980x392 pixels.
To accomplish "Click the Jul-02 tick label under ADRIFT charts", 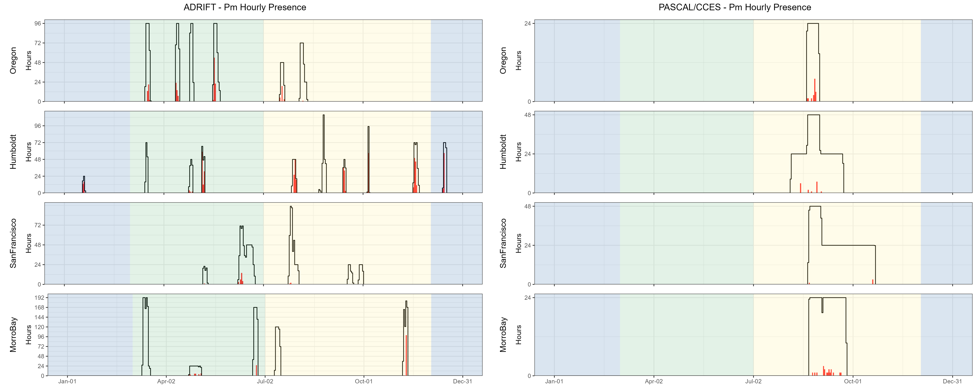I will [x=265, y=381].
